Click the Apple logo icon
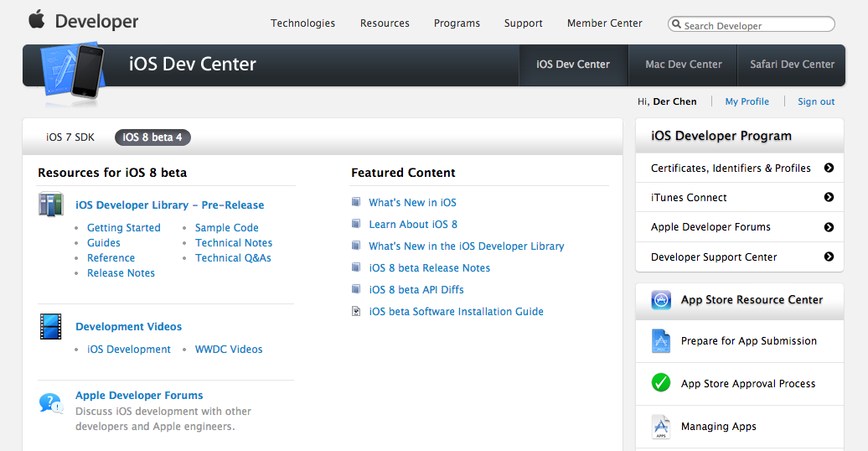Viewport: 868px width, 451px height. click(x=36, y=20)
